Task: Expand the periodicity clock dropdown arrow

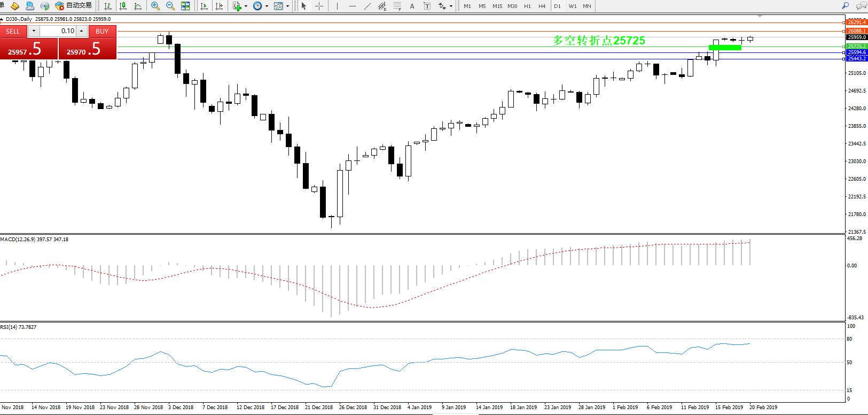Action: point(267,6)
